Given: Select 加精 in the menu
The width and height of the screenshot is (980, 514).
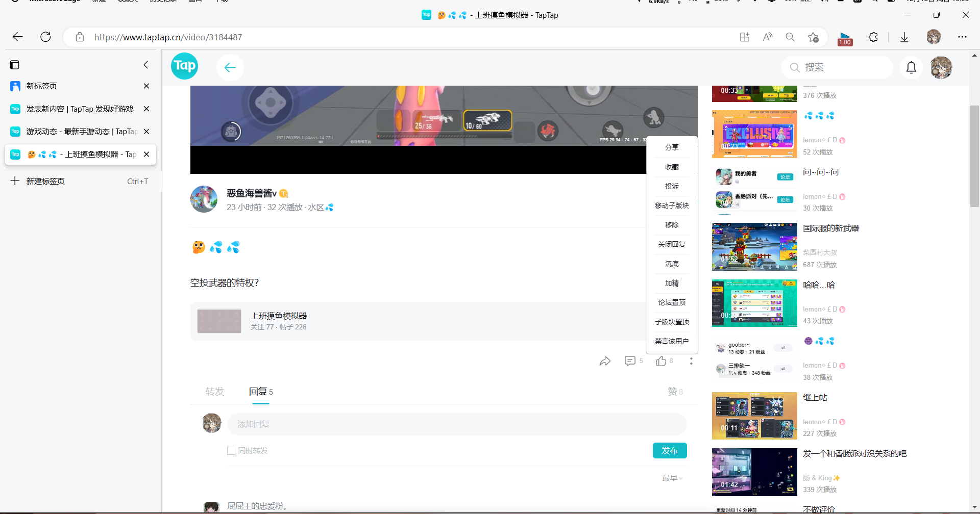Looking at the screenshot, I should pyautogui.click(x=672, y=283).
